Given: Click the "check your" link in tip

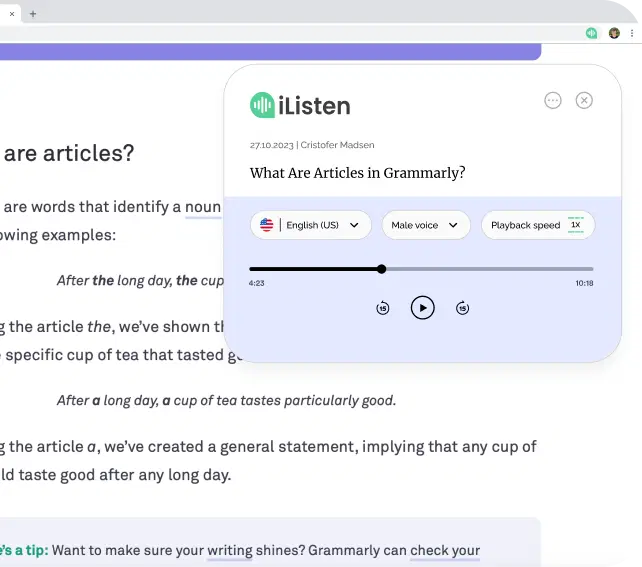Looking at the screenshot, I should click(445, 550).
